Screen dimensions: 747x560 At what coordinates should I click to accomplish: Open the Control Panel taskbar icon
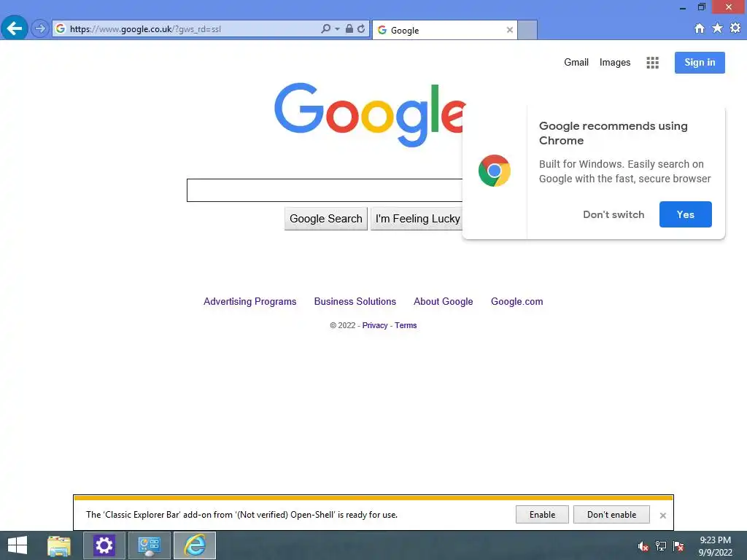(x=149, y=545)
